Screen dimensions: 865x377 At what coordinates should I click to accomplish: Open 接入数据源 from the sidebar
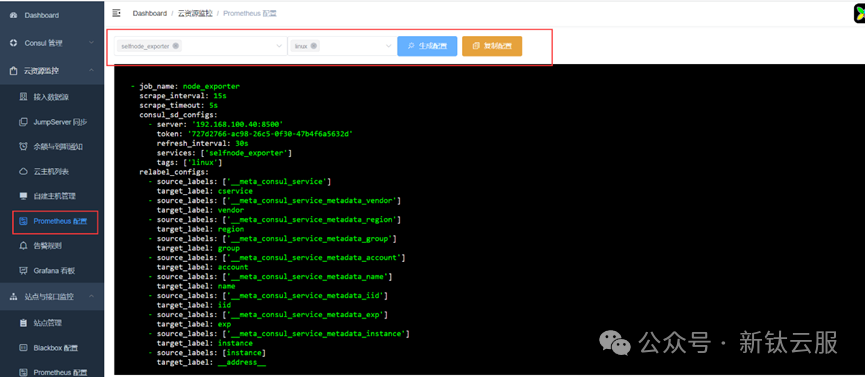pyautogui.click(x=52, y=97)
